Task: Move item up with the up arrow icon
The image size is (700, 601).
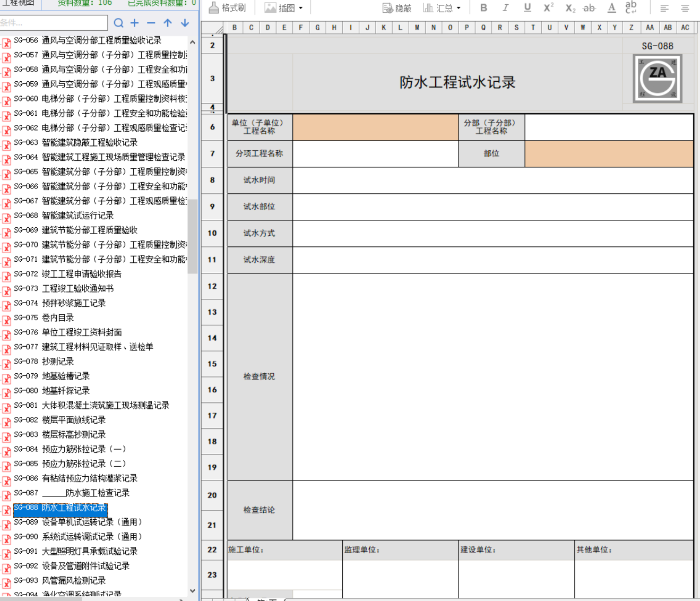Action: (168, 23)
